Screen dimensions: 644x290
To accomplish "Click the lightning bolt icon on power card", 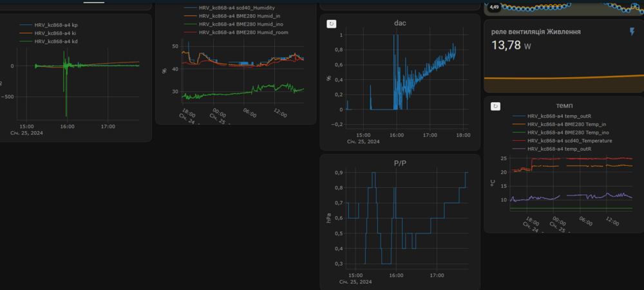I will 632,32.
